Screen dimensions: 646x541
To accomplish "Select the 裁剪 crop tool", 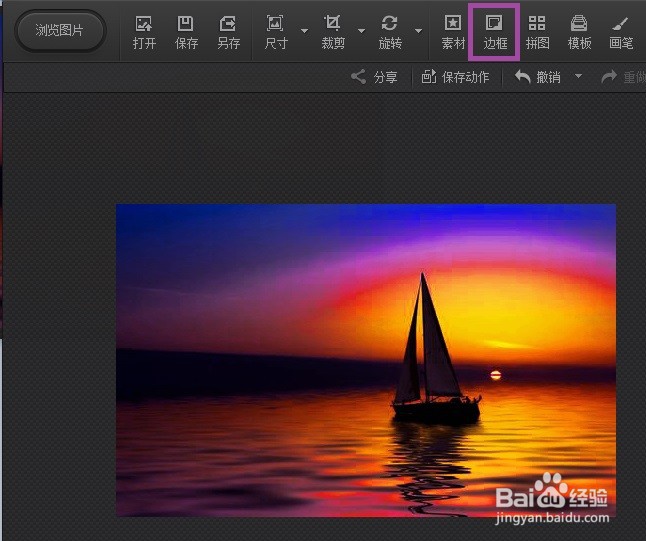I will pos(333,33).
